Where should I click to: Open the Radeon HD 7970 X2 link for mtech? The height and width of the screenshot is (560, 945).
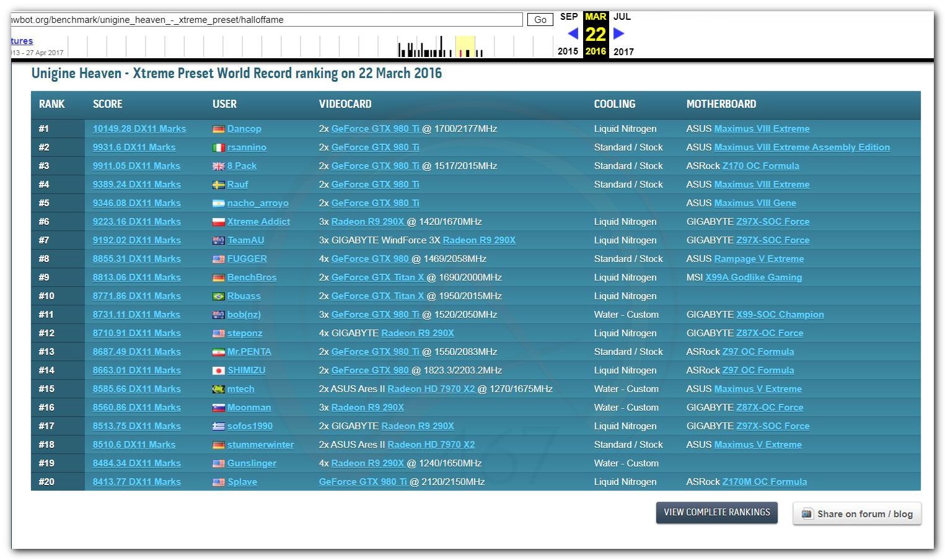(x=431, y=389)
